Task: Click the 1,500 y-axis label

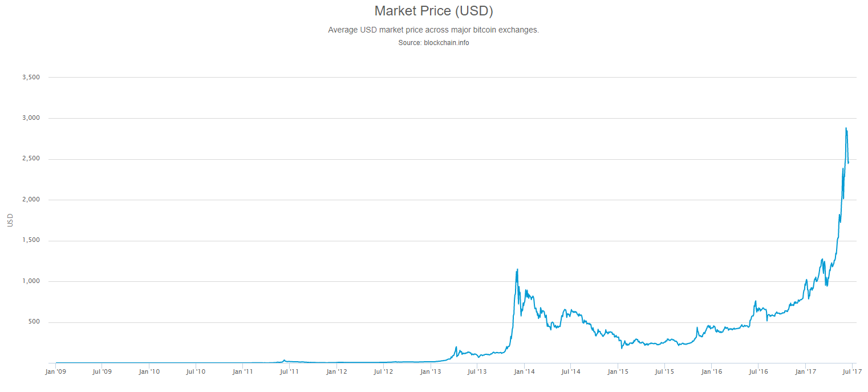Action: (30, 240)
